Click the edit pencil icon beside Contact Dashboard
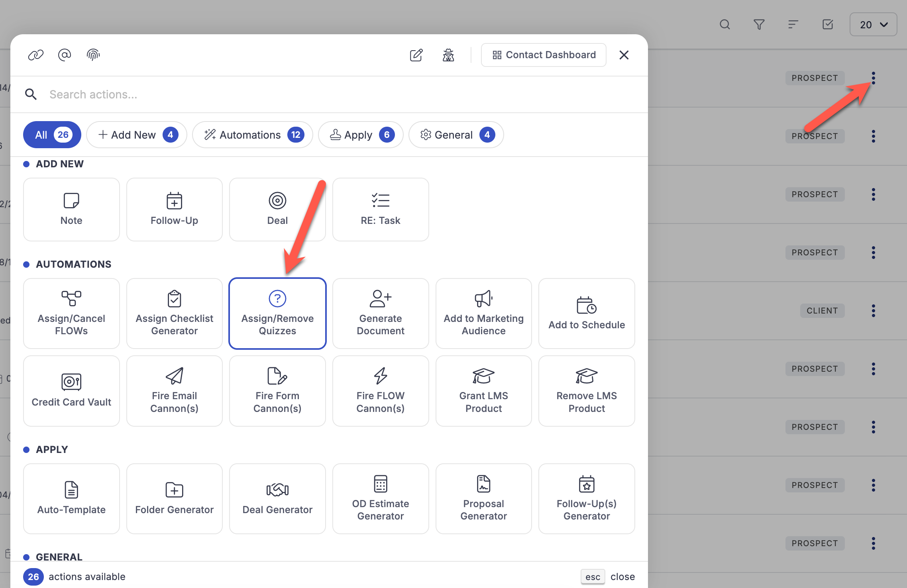The height and width of the screenshot is (588, 907). pos(416,55)
